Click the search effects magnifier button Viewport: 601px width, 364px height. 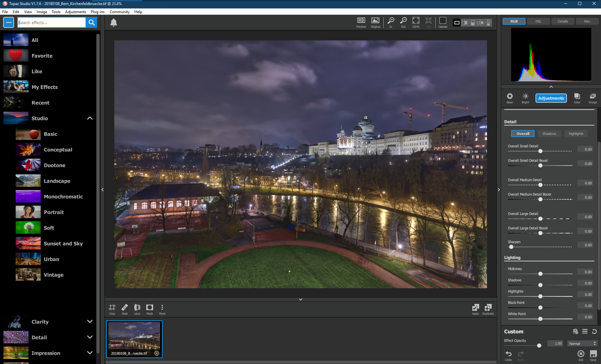point(91,23)
